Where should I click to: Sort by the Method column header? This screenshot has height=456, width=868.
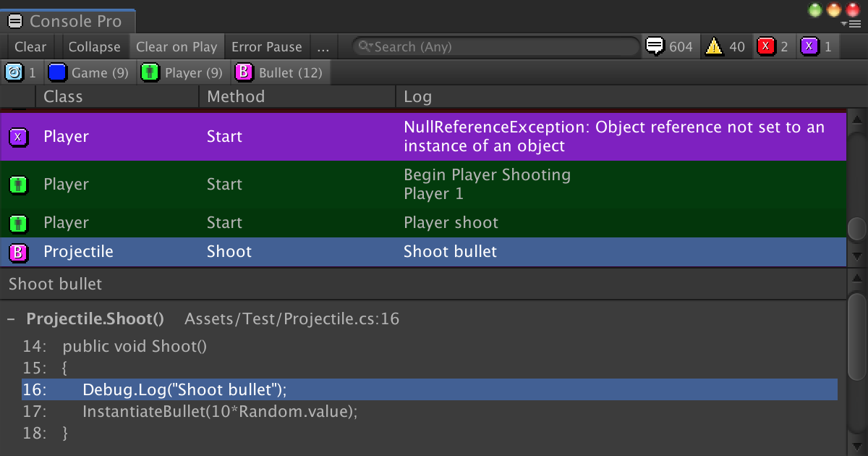236,96
